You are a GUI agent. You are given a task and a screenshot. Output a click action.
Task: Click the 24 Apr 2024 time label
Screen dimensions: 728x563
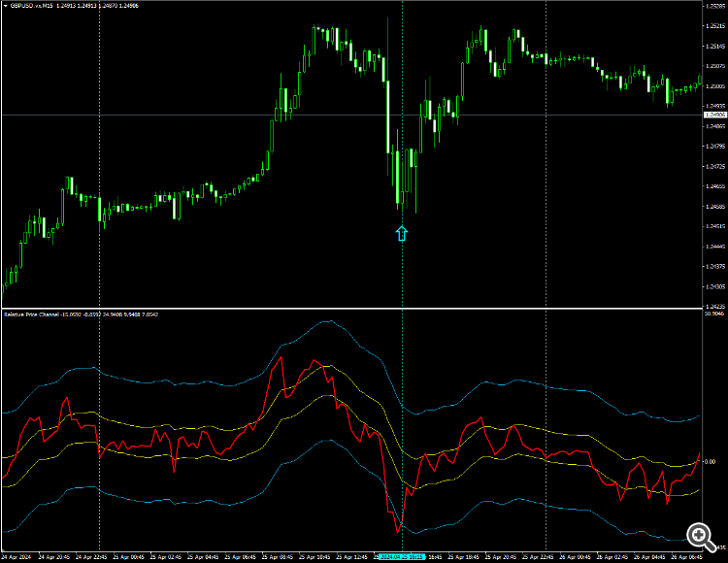(x=17, y=557)
